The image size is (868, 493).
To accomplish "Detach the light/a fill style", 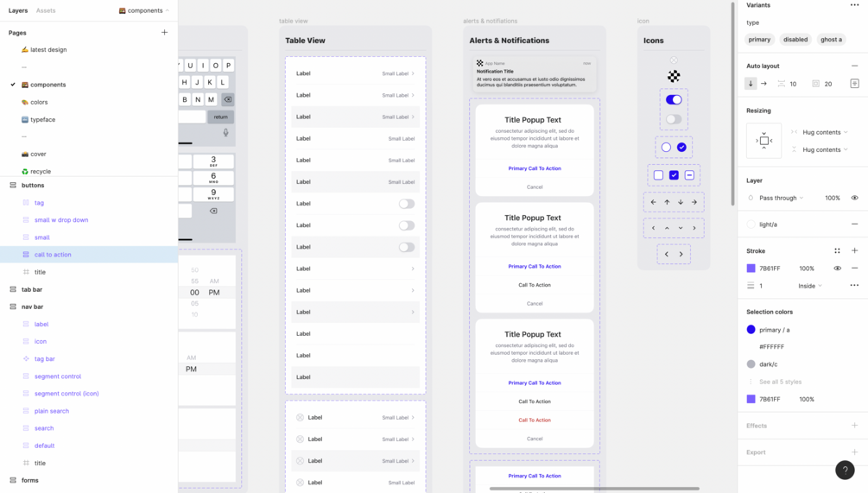I will pos(854,224).
